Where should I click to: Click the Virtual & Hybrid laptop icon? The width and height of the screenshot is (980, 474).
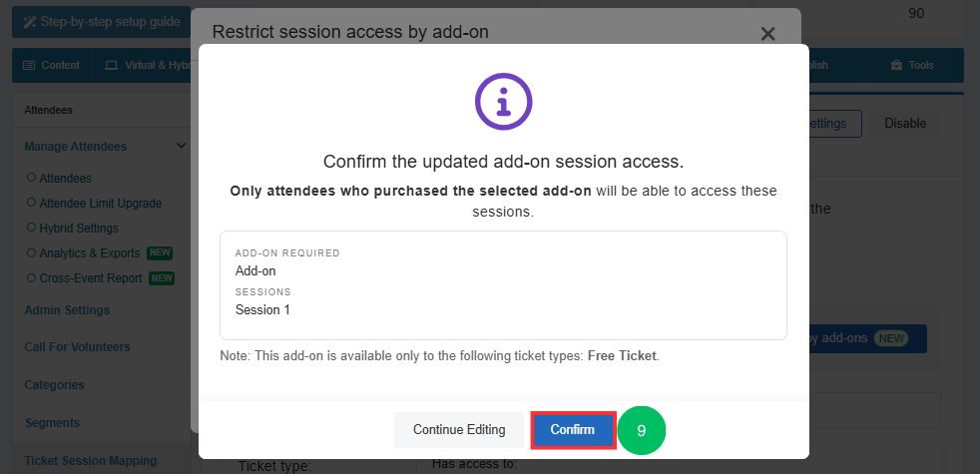[x=111, y=65]
